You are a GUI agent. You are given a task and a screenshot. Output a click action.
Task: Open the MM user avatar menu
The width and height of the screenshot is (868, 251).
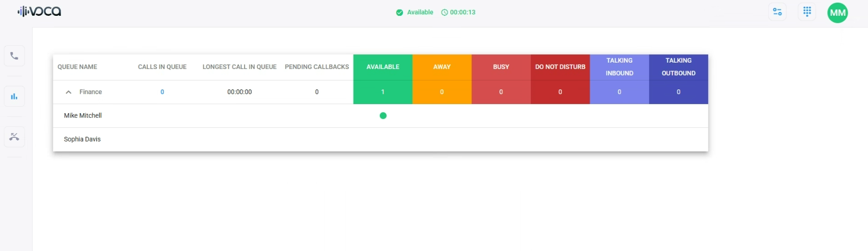coord(837,13)
